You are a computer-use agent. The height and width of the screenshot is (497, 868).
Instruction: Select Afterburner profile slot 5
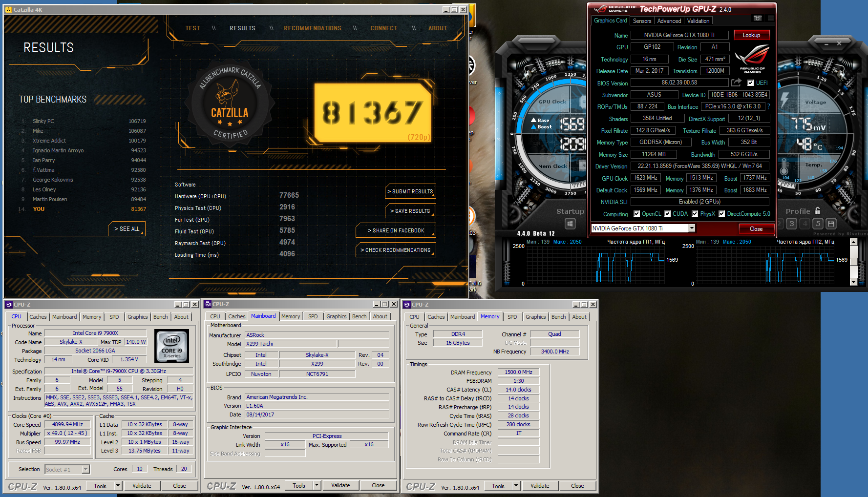tap(818, 224)
